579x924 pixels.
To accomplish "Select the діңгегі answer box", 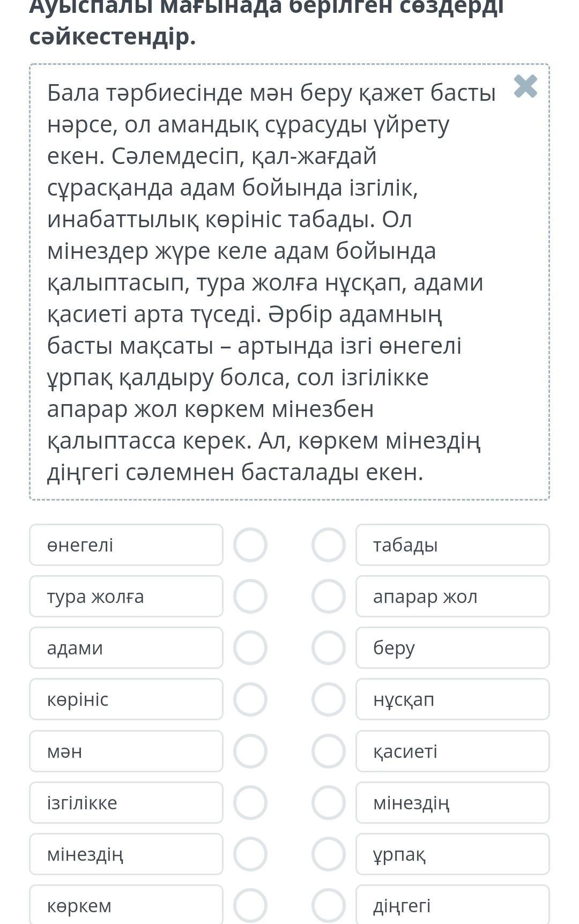I will click(452, 905).
